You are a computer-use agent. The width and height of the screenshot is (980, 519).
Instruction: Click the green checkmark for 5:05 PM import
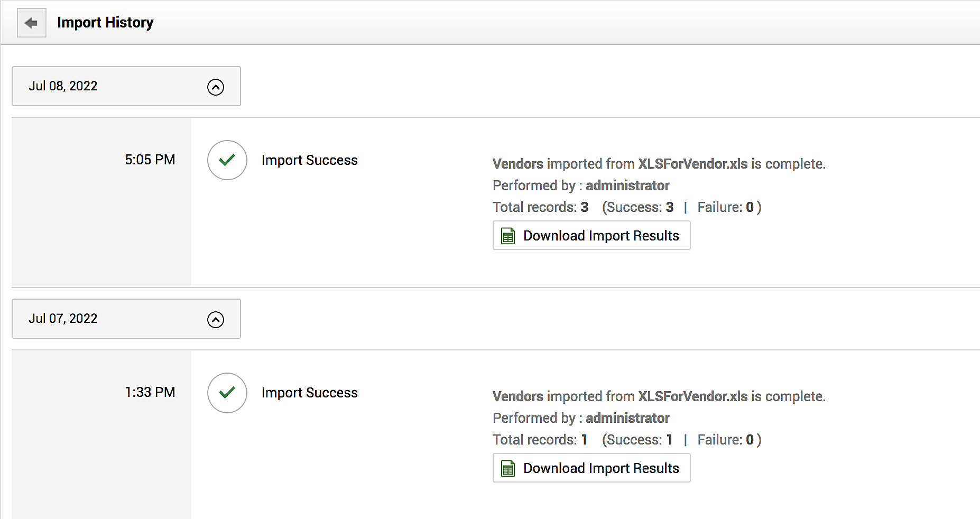pyautogui.click(x=227, y=160)
